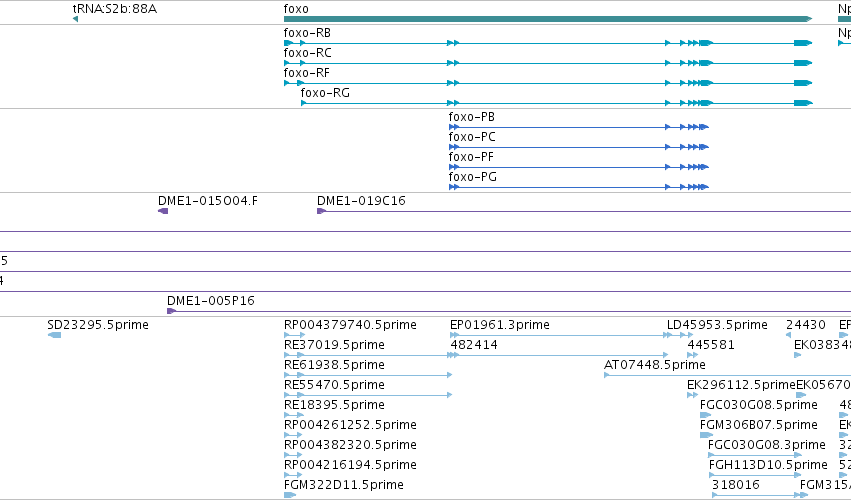Screen dimensions: 851x500
Task: Click the DME1-015O04.F clone arrow glyph
Action: click(163, 211)
